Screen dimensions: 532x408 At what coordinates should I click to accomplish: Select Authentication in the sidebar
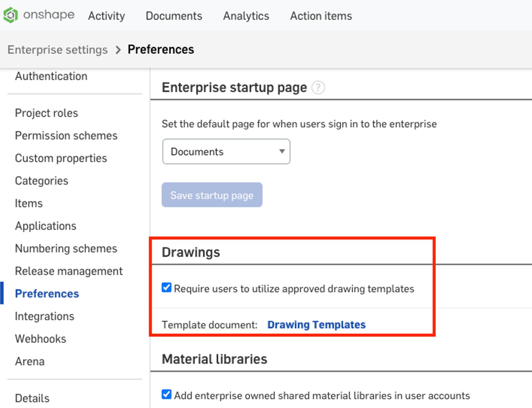tap(51, 76)
